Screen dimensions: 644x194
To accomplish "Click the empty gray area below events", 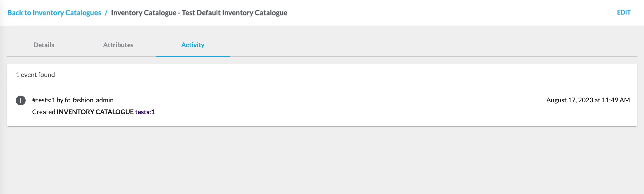I will pos(322,160).
